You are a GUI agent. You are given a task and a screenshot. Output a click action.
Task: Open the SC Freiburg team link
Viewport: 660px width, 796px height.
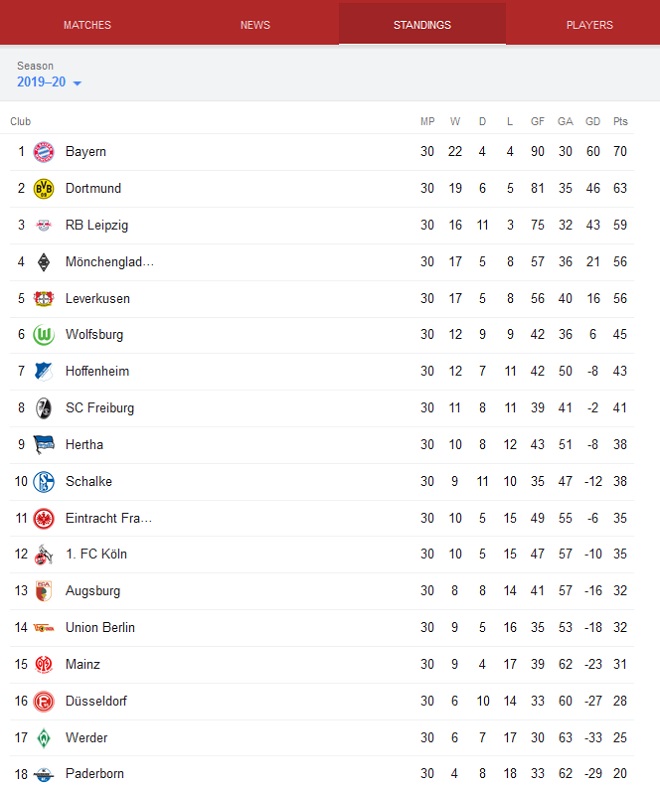tap(99, 408)
